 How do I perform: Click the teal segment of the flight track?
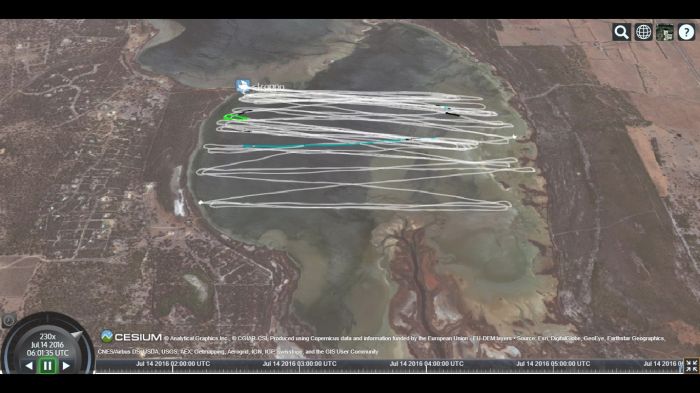pos(326,144)
